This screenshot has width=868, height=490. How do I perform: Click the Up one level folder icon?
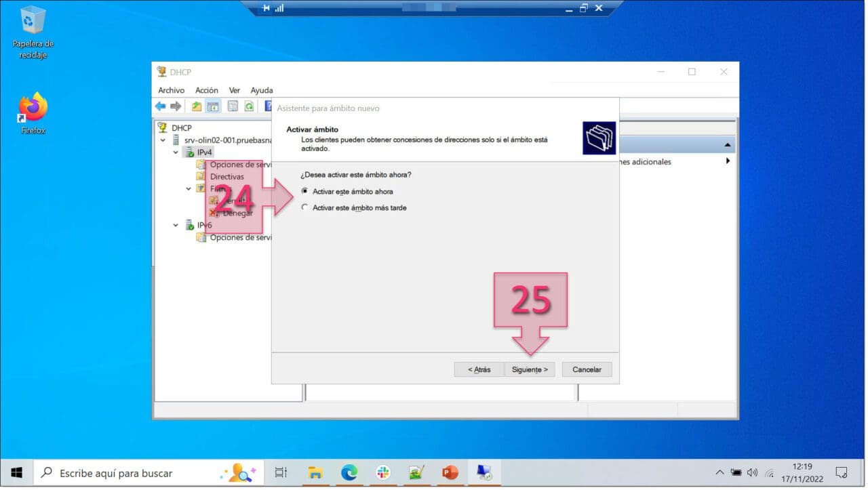pos(197,106)
